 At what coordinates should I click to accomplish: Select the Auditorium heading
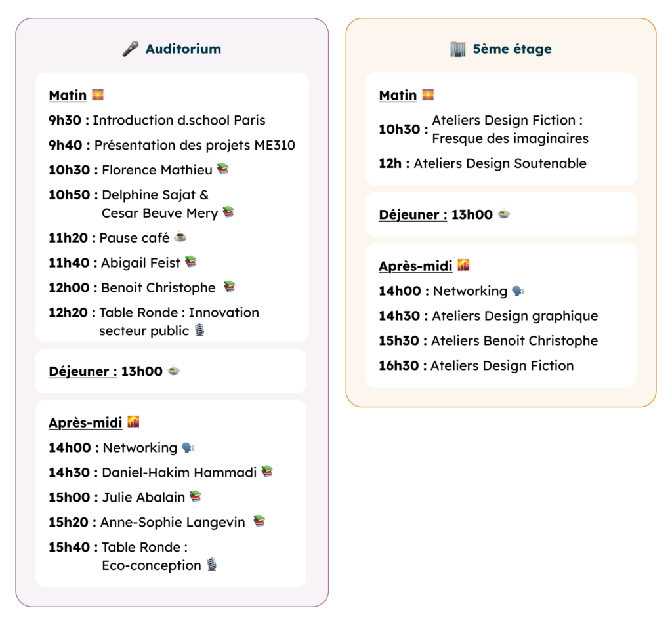[183, 49]
